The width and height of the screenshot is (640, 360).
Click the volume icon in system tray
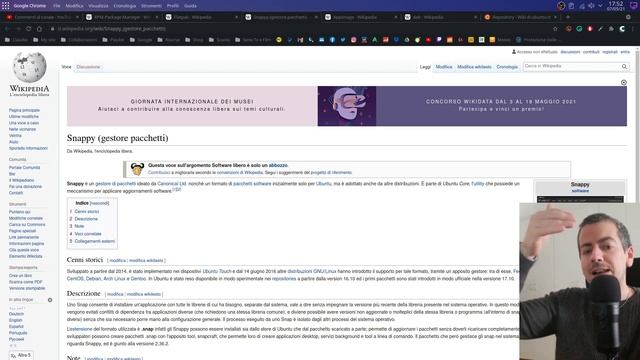coord(591,6)
